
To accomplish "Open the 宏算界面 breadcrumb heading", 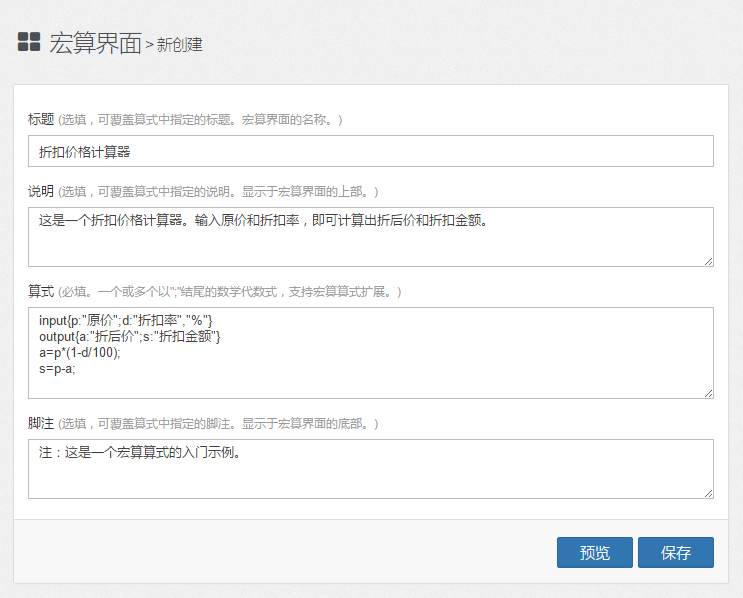I will tap(95, 43).
